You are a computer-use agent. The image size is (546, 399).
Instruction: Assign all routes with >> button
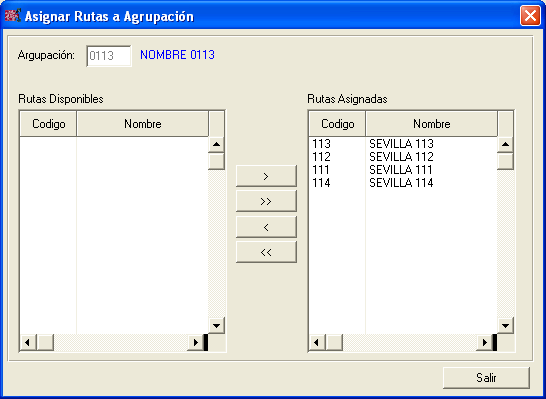click(x=266, y=201)
